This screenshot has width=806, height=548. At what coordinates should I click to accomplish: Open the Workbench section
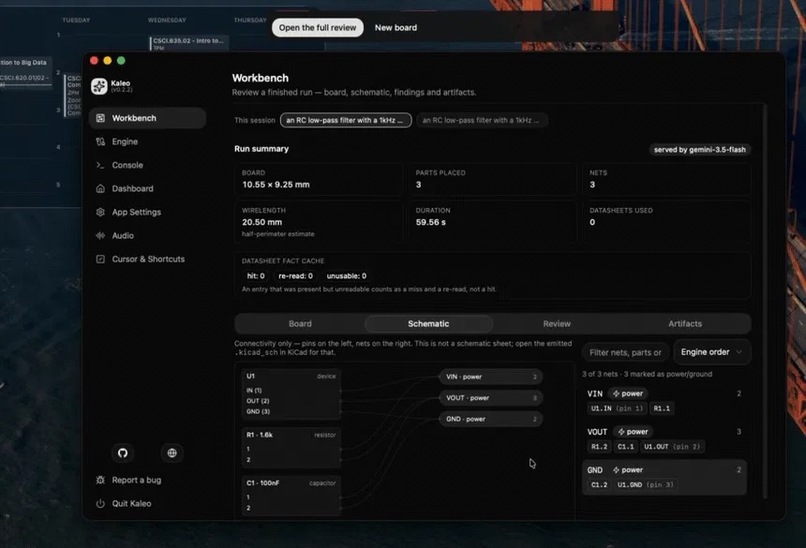148,118
